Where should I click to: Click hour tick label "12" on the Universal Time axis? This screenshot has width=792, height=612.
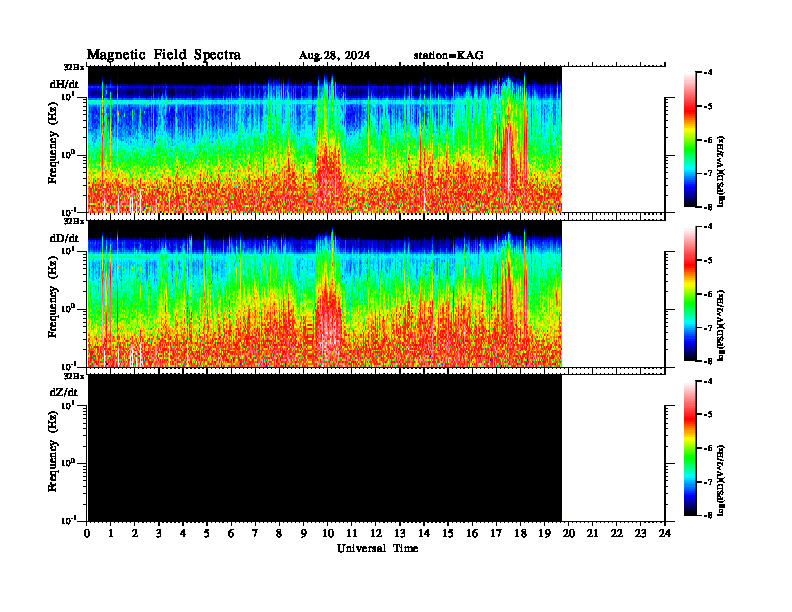click(376, 534)
